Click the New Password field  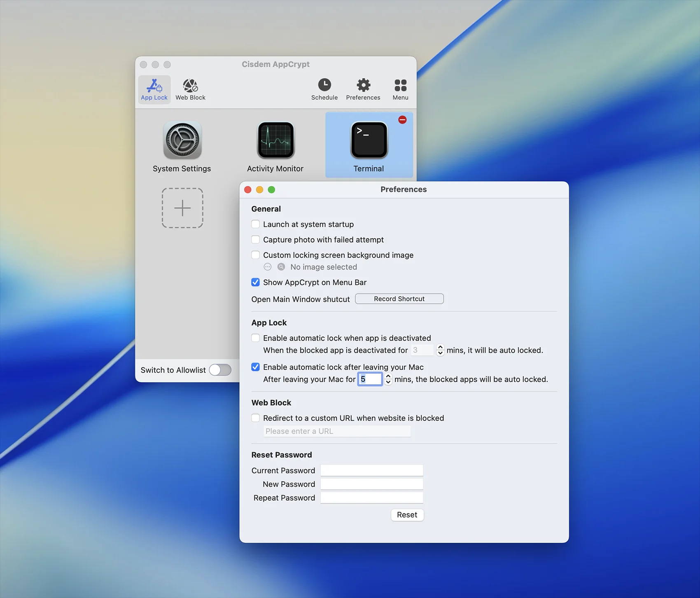point(372,484)
